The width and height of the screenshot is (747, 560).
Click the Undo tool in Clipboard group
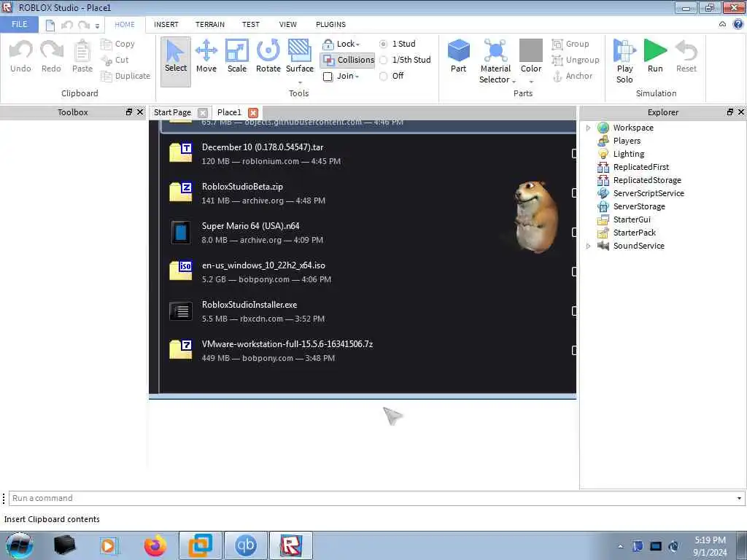coord(20,57)
